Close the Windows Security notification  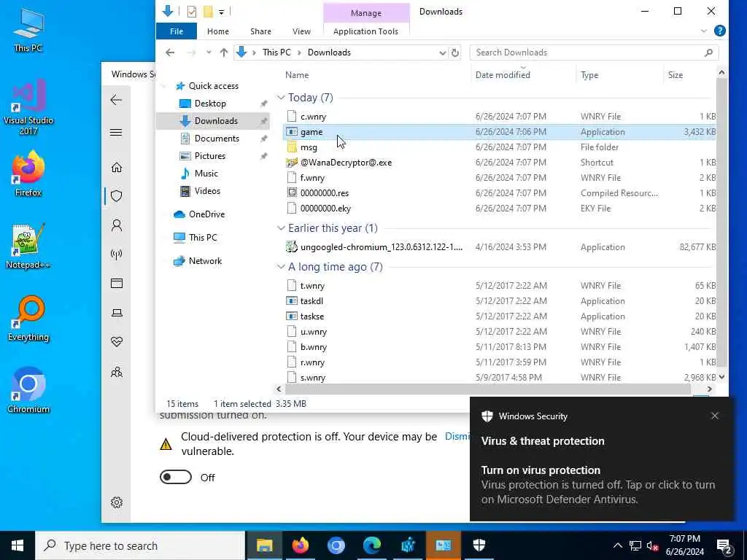point(715,416)
